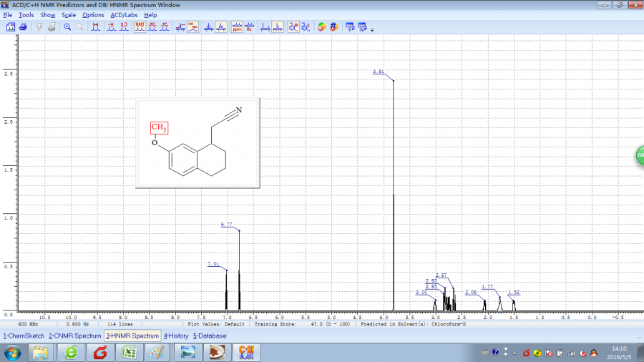The height and width of the screenshot is (362, 644).
Task: Click the 2.06 peak label
Action: [x=471, y=292]
